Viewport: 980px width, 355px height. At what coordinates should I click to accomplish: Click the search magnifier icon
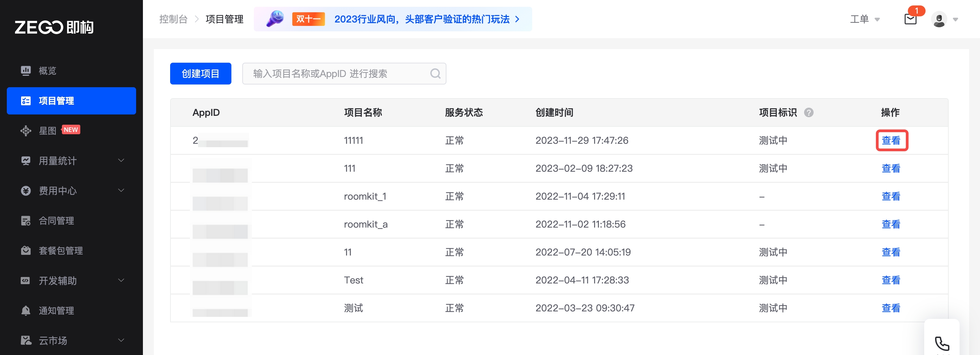(435, 74)
